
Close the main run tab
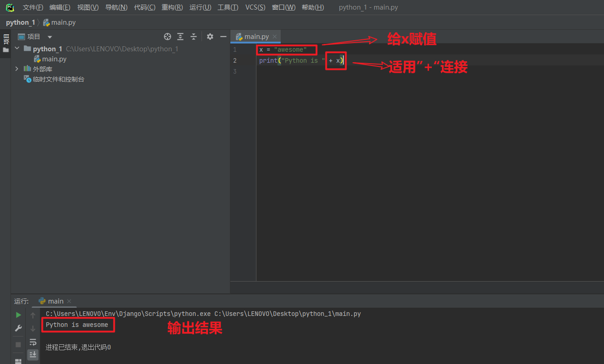click(x=69, y=301)
